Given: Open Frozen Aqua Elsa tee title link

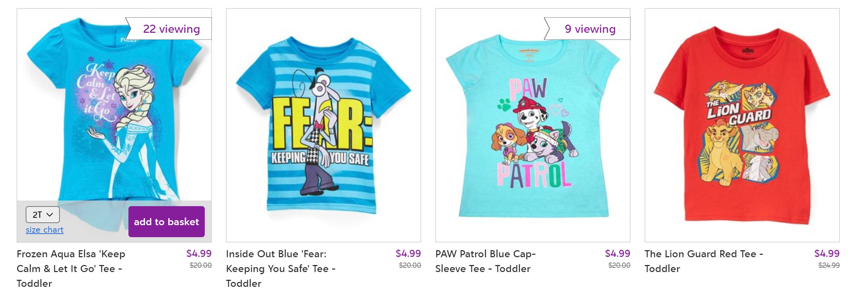Looking at the screenshot, I should point(71,269).
